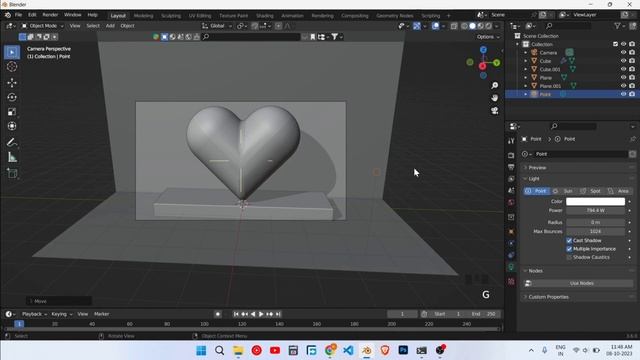Select the Measure tool

pos(12,158)
